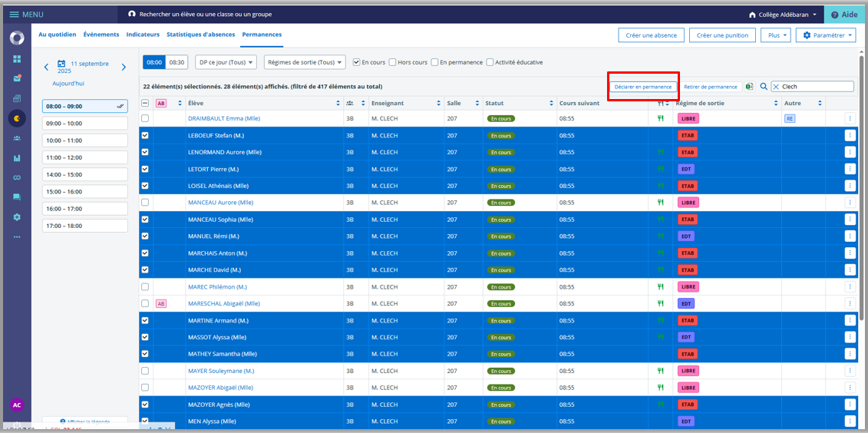This screenshot has width=868, height=433.
Task: Click the magnifying glass search icon
Action: click(x=764, y=87)
